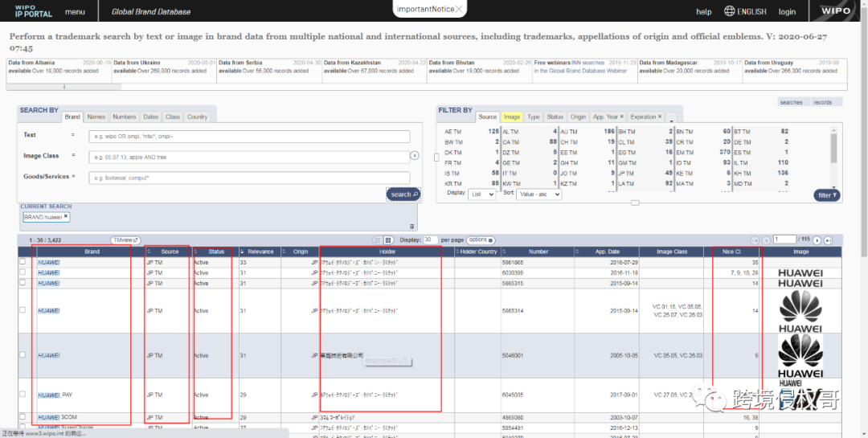Focus the Text search input field
This screenshot has width=868, height=438.
pos(249,136)
